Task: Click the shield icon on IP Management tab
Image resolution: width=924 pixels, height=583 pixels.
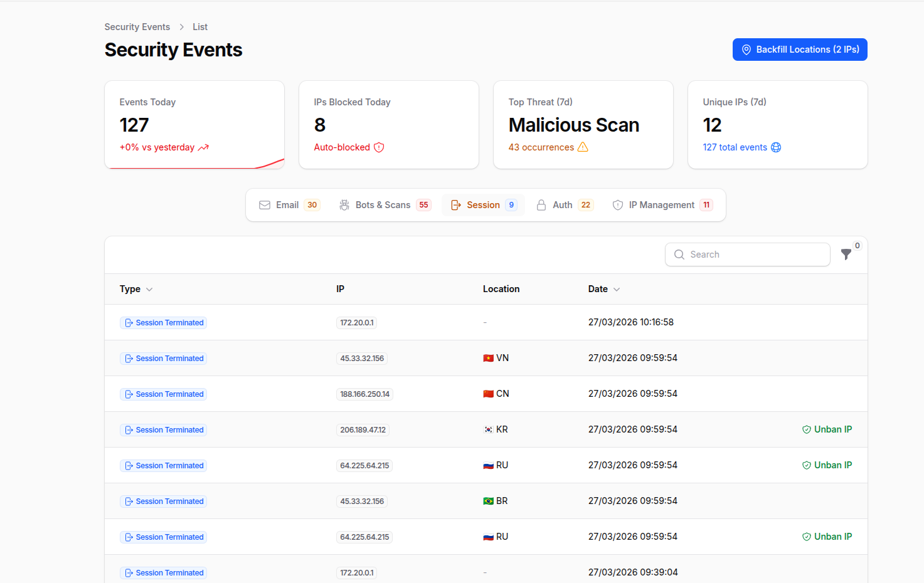Action: coord(618,204)
